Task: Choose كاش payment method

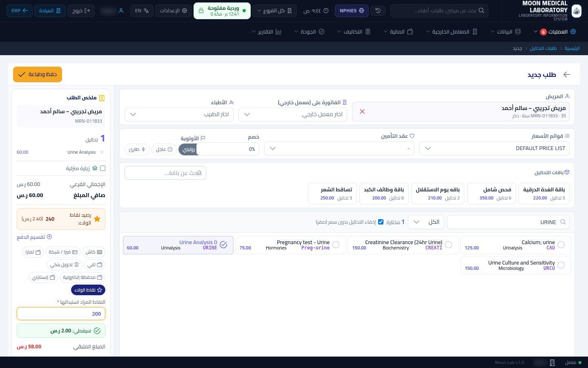Action: pyautogui.click(x=94, y=252)
